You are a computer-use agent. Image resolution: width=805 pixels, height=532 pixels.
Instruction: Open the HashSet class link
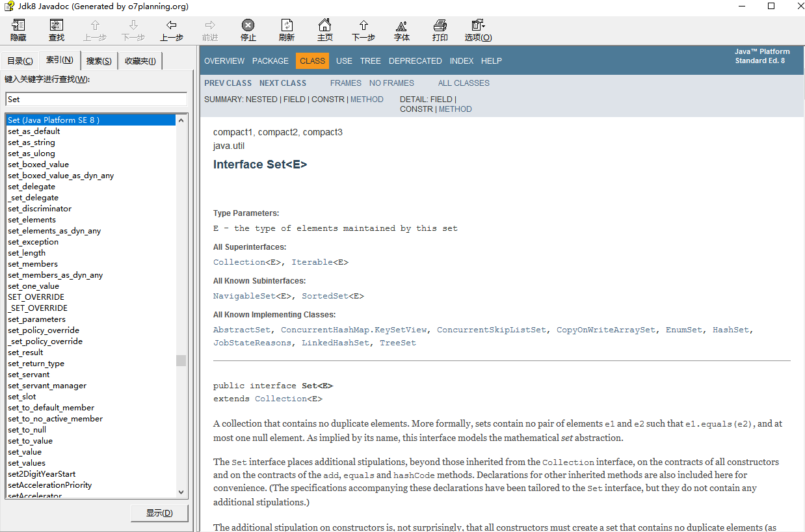pos(731,330)
